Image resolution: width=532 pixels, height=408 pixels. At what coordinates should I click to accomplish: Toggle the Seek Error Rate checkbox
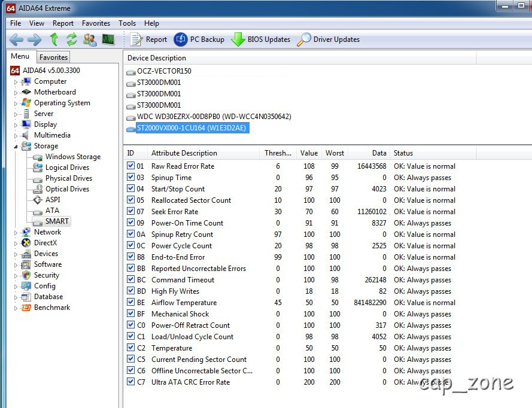point(130,211)
